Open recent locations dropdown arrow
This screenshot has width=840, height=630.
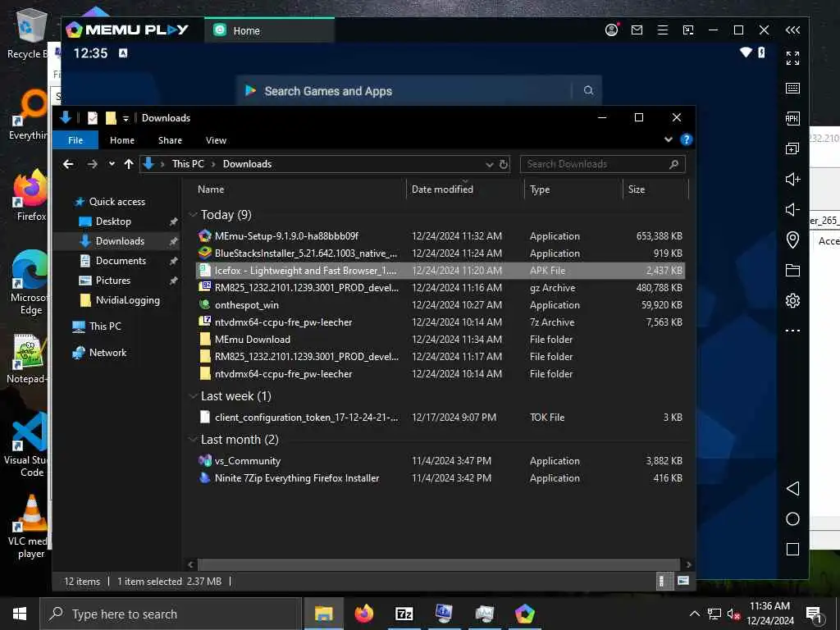tap(112, 164)
